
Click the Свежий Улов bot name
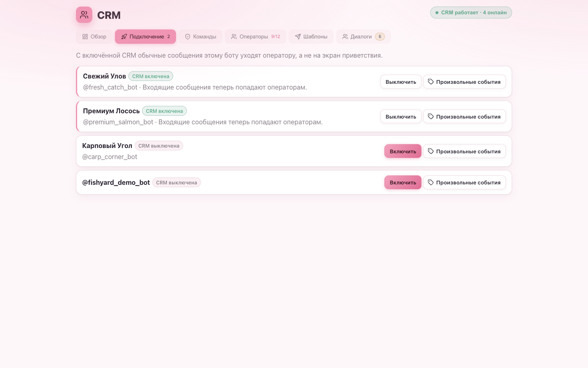(x=105, y=76)
